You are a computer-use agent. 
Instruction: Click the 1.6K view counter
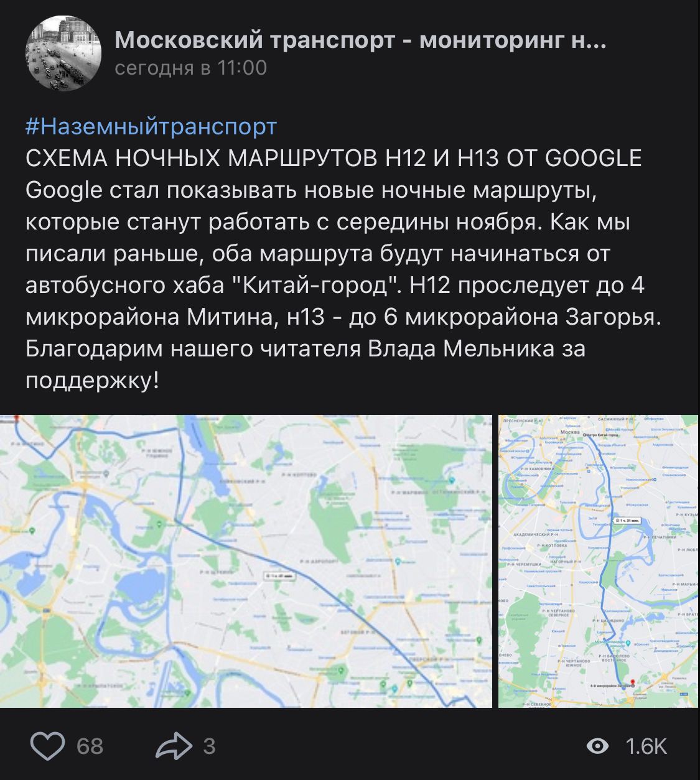(646, 746)
